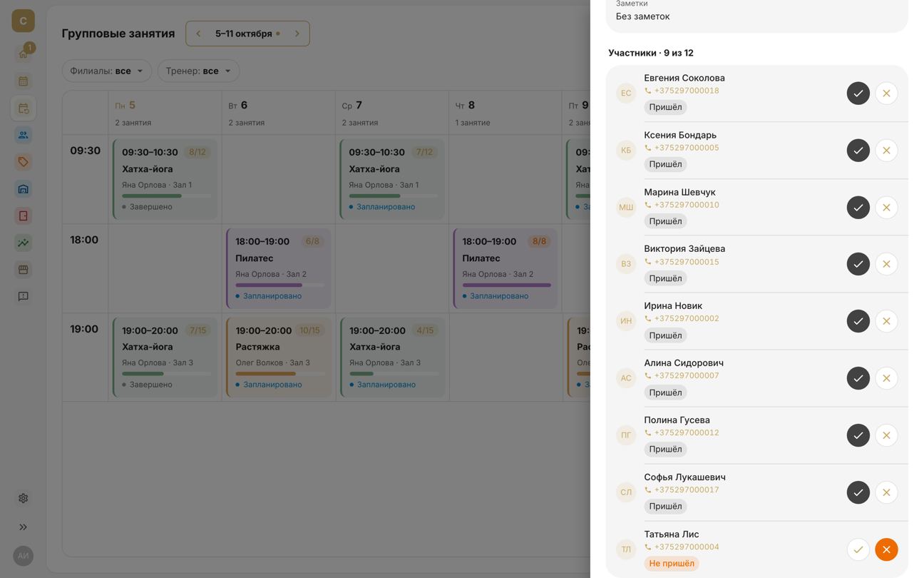Toggle absent cross for Татьяна Лис
The height and width of the screenshot is (578, 924).
tap(887, 549)
